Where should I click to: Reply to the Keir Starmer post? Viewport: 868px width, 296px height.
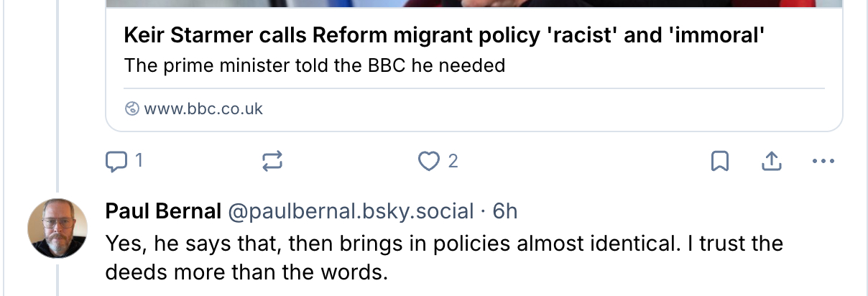click(x=116, y=162)
